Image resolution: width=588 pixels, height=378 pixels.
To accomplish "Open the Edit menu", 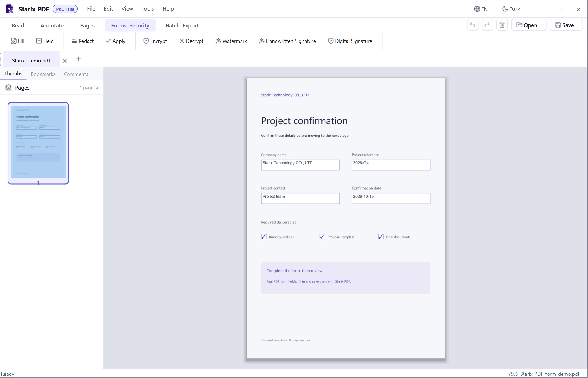I will point(108,9).
